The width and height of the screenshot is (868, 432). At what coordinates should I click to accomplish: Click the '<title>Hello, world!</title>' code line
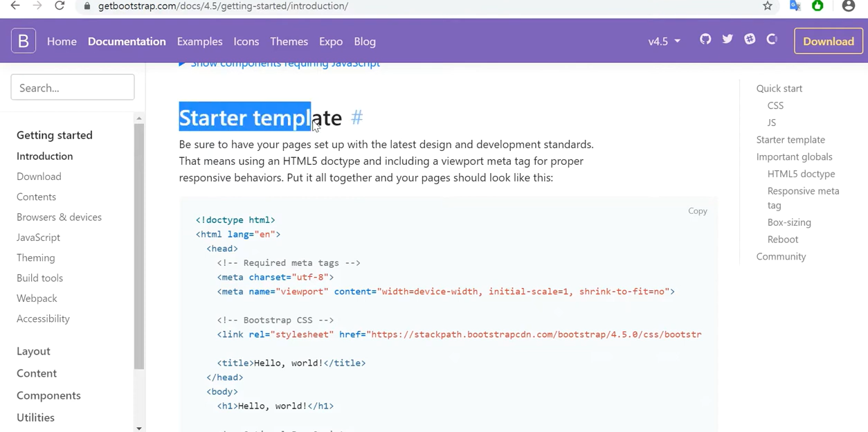[x=291, y=363]
